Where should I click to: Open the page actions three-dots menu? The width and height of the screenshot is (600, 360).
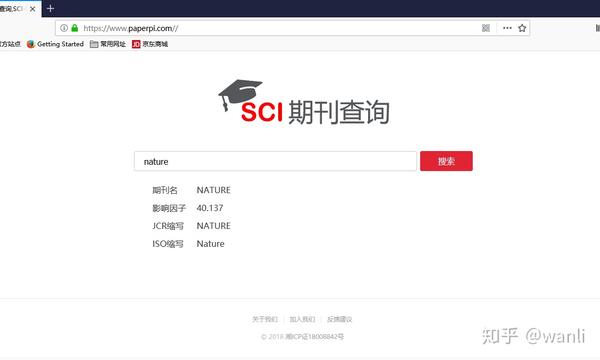click(x=507, y=28)
